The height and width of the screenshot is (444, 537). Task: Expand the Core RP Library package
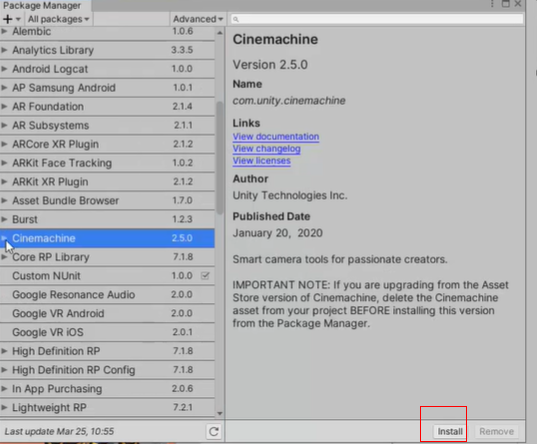[x=4, y=257]
